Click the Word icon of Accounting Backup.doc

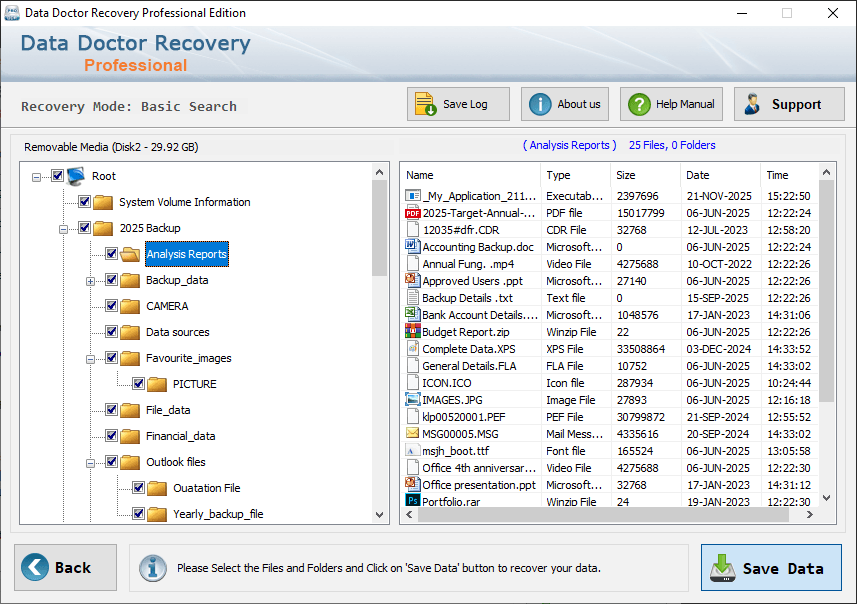(413, 246)
